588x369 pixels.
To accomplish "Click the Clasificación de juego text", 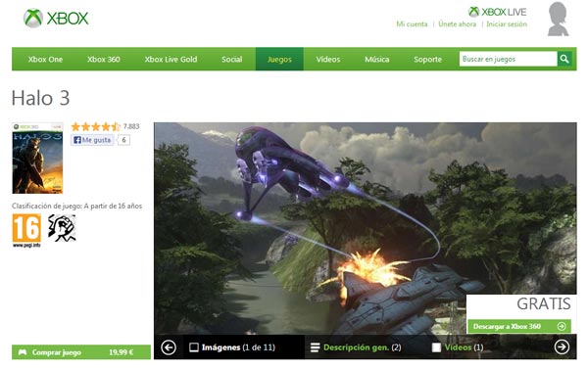I will click(x=76, y=206).
